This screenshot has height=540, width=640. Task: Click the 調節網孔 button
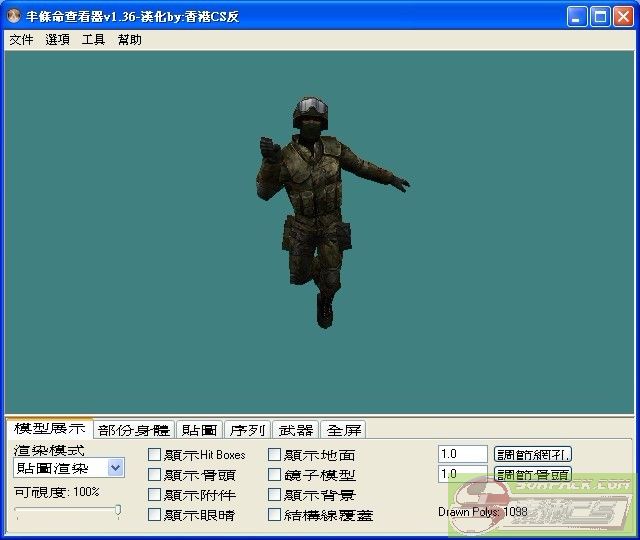tap(533, 454)
